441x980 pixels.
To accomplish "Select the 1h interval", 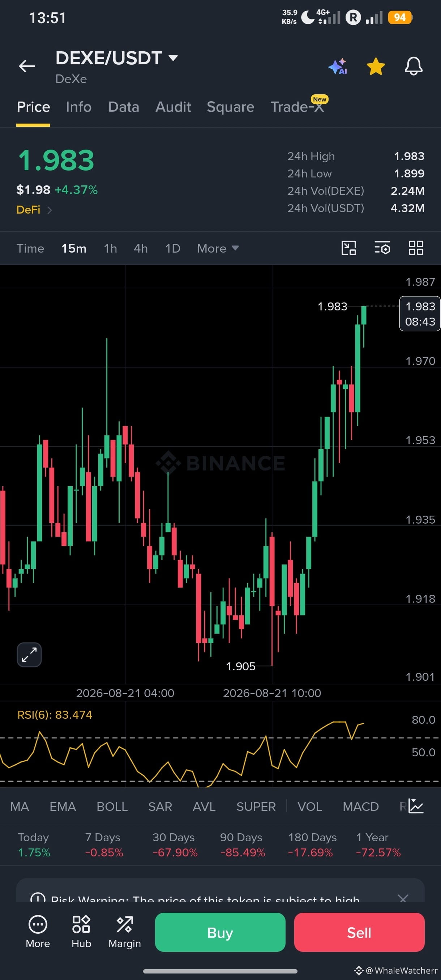I will click(110, 248).
